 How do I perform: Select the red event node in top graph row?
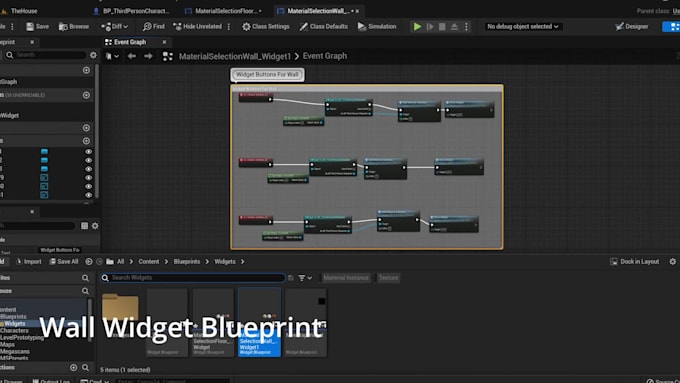[x=255, y=97]
